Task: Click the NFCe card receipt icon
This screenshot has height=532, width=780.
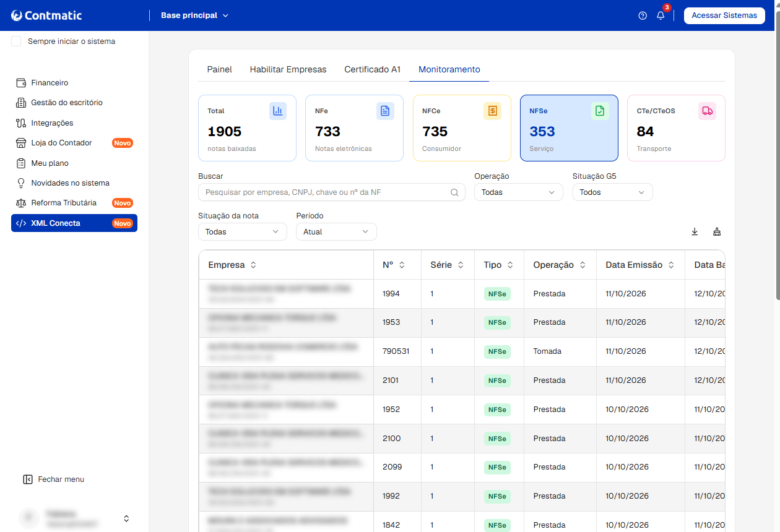Action: point(492,111)
